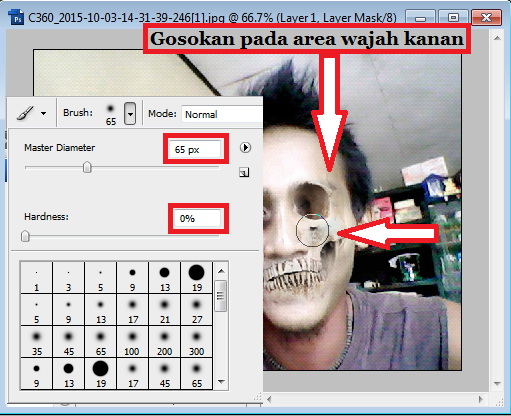Click the brush list scroll down arrow
Image resolution: width=511 pixels, height=416 pixels.
pyautogui.click(x=221, y=382)
